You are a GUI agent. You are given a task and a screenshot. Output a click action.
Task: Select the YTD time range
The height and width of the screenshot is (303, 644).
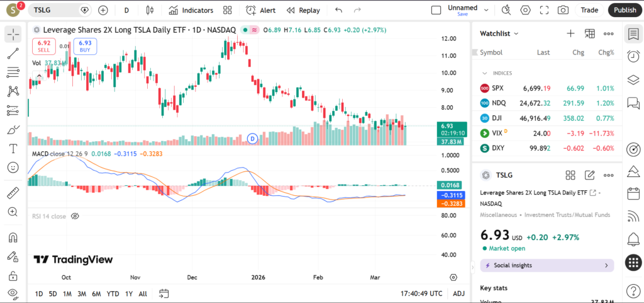click(x=113, y=294)
